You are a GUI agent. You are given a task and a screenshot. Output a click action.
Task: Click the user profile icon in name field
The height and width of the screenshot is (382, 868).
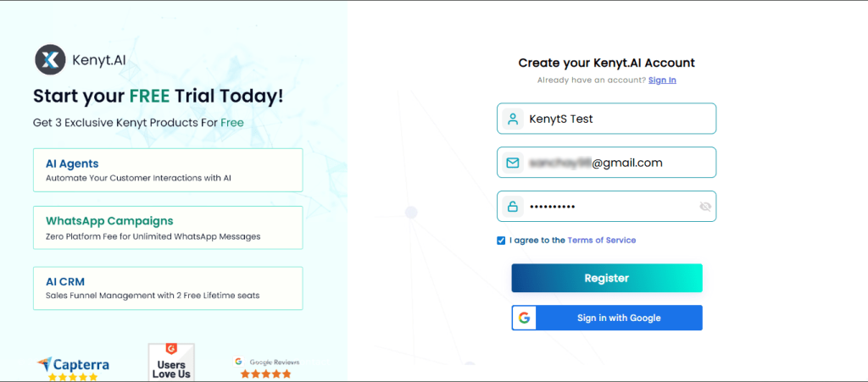pyautogui.click(x=513, y=119)
